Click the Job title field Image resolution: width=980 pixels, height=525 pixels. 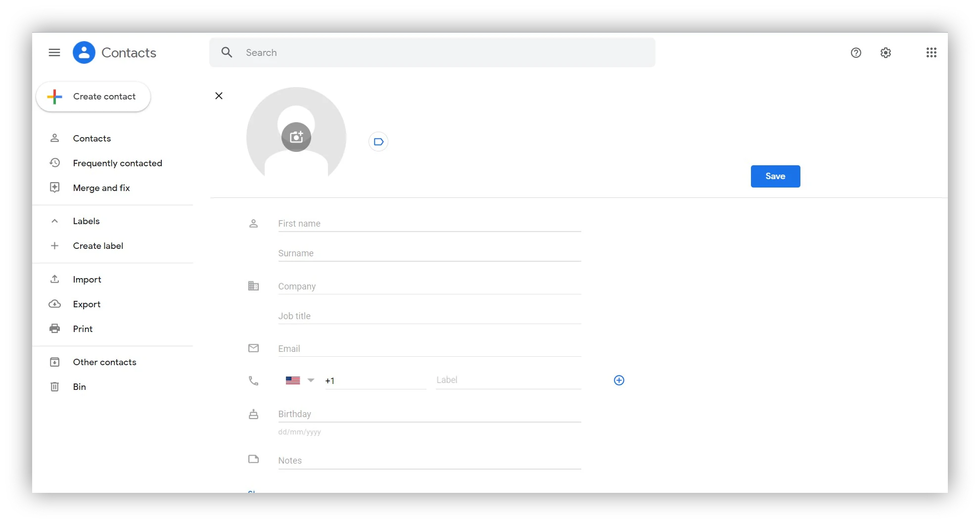(429, 316)
